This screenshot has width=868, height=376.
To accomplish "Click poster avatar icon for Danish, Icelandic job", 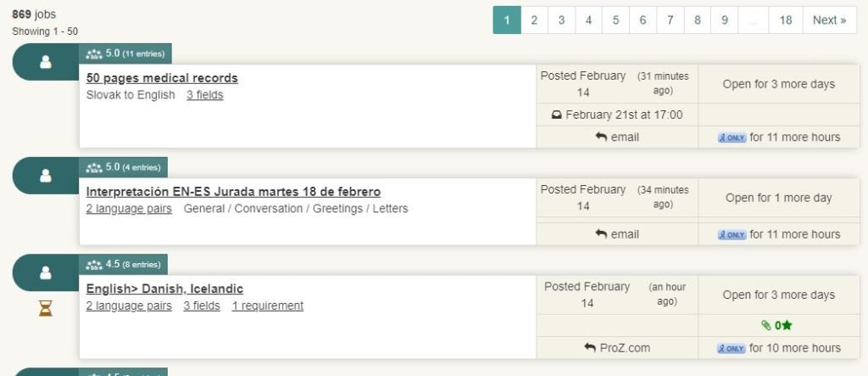I will [x=46, y=272].
